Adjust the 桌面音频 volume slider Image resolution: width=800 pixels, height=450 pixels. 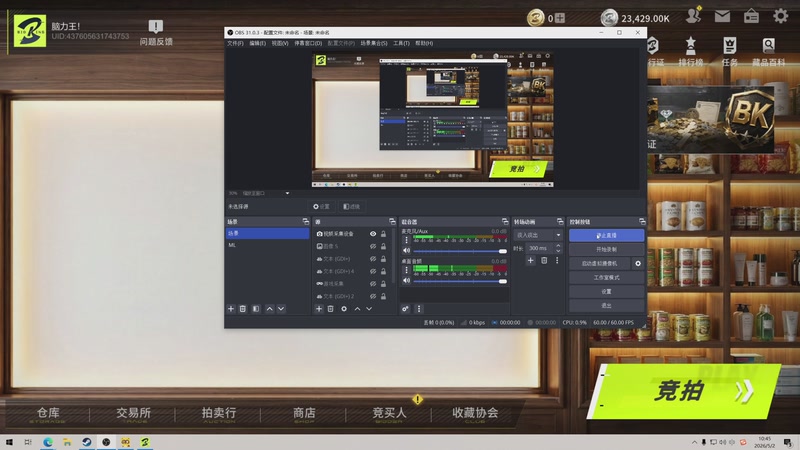[x=460, y=281]
